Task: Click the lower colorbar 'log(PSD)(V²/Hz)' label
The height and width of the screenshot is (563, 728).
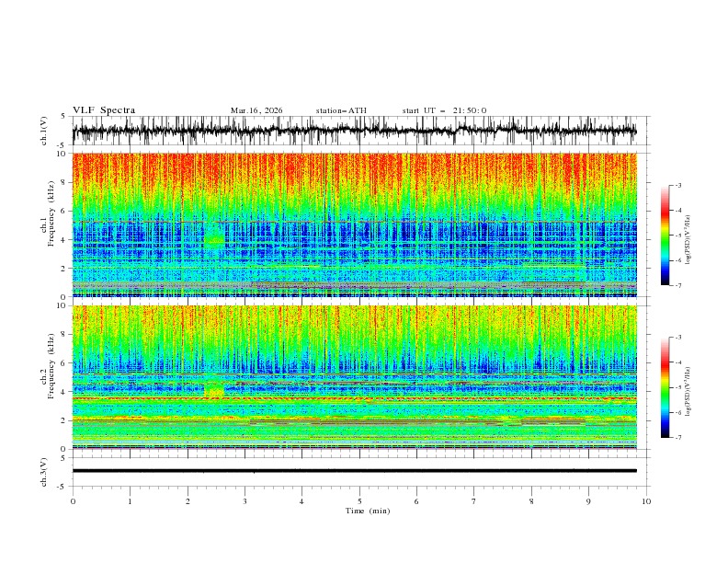Action: [688, 391]
